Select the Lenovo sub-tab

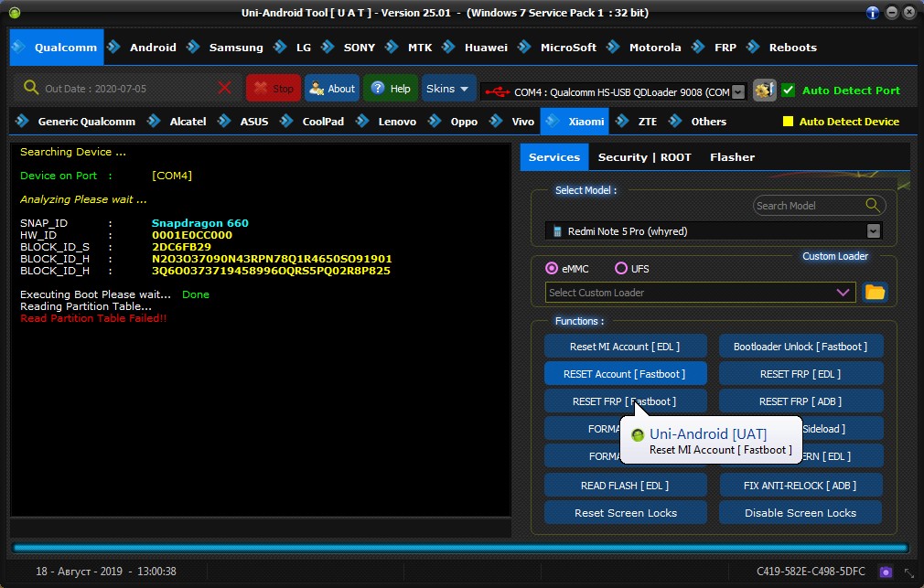click(x=397, y=122)
